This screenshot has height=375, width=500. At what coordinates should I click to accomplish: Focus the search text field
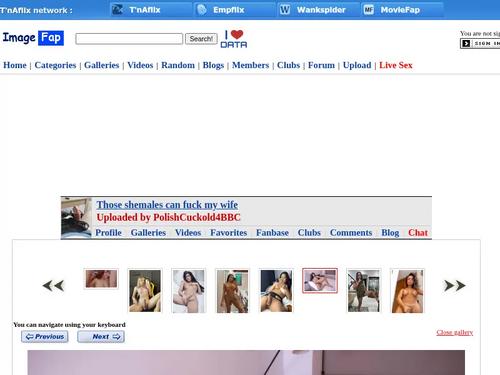pyautogui.click(x=129, y=39)
